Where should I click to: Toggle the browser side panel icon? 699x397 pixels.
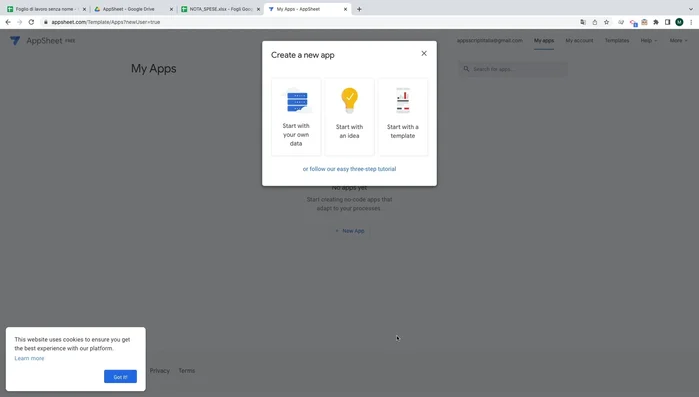tap(667, 22)
